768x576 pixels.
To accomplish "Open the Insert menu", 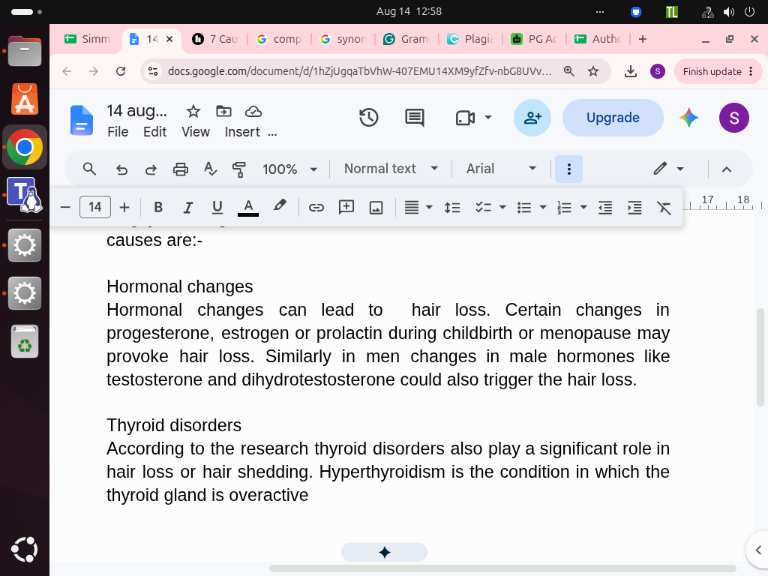I will tap(242, 132).
